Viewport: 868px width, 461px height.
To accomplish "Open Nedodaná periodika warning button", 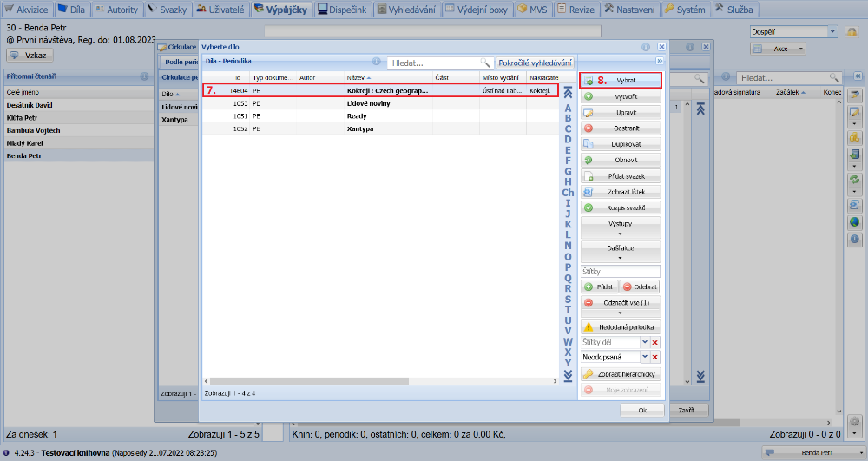I will 621,327.
